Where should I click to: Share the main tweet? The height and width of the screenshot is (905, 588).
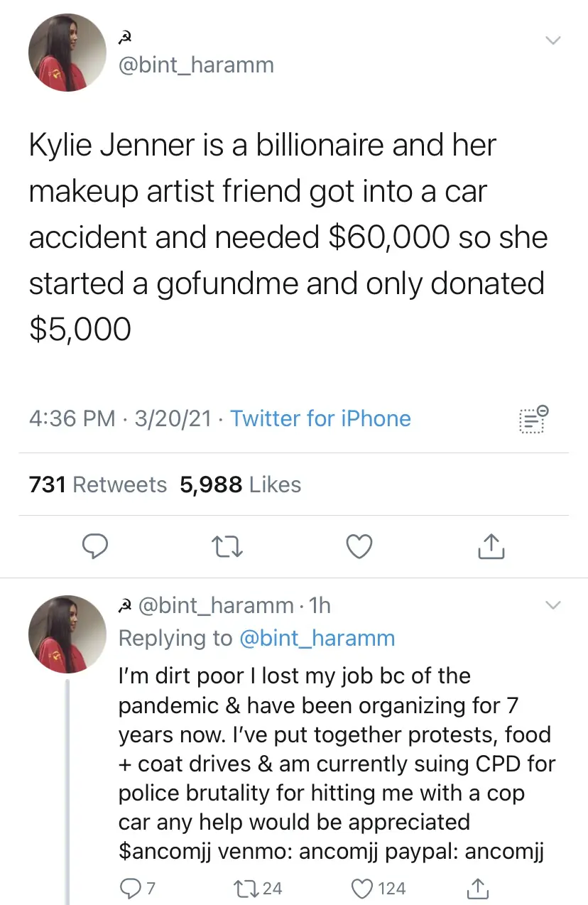[x=491, y=546]
